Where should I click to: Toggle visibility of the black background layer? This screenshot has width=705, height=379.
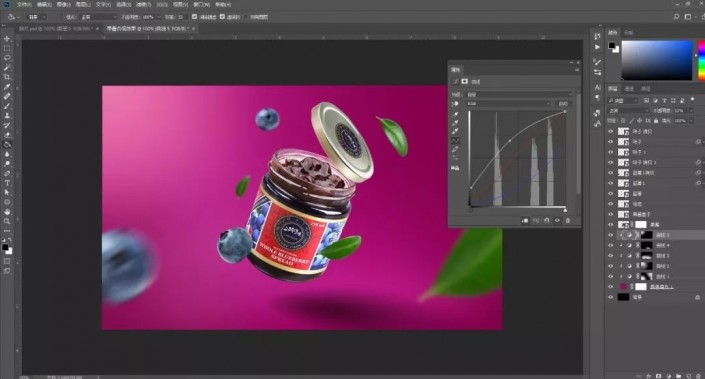[x=611, y=297]
